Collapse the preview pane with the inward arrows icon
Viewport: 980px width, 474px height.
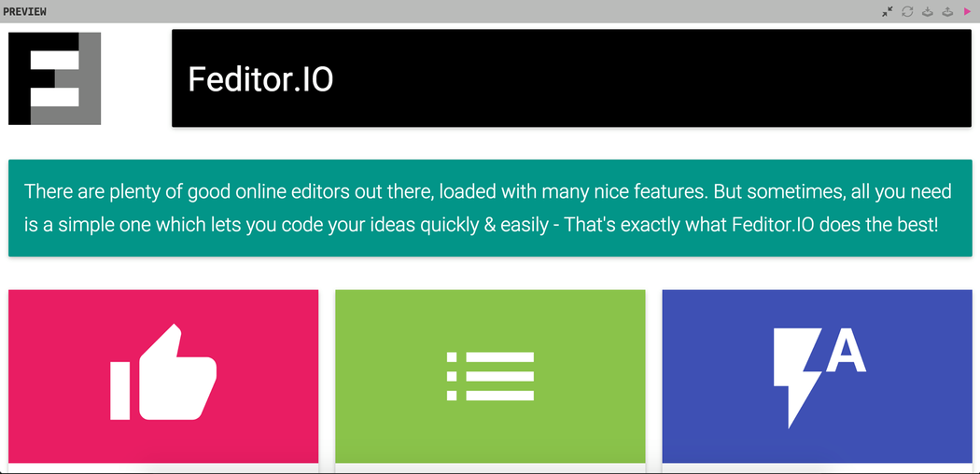click(888, 11)
